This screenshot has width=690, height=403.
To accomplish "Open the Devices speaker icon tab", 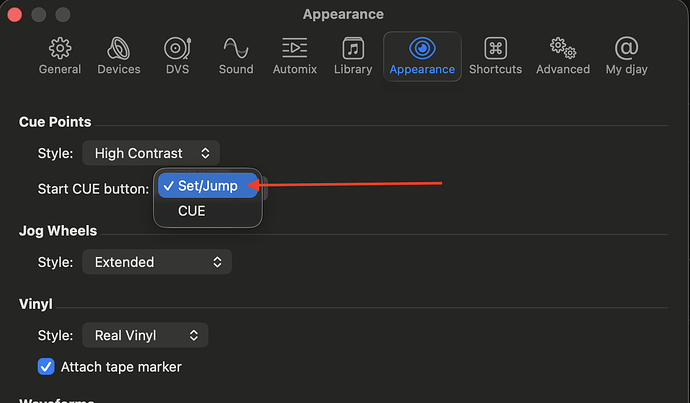I will [119, 48].
